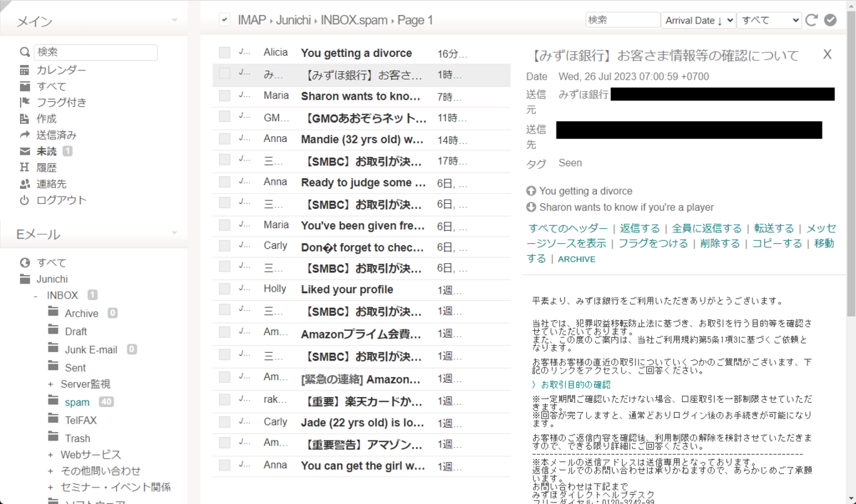Click the 削除する delete link
The width and height of the screenshot is (856, 504).
[720, 243]
